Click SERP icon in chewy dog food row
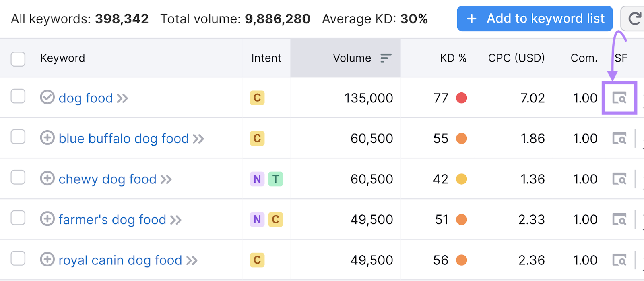 pos(619,179)
